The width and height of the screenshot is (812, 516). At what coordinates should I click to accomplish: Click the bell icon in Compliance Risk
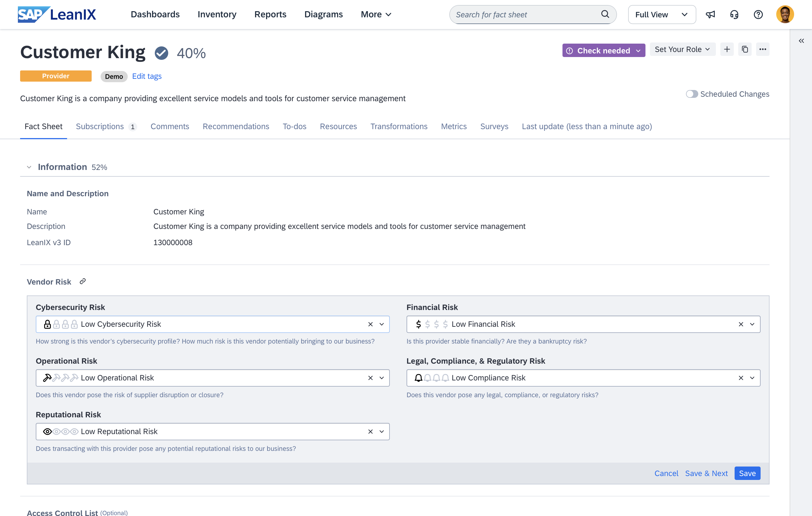tap(419, 378)
